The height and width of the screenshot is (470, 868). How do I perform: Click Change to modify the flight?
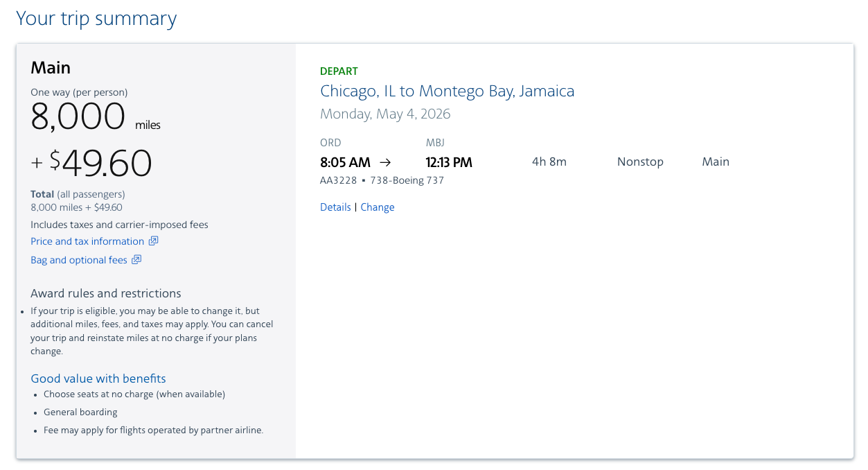[377, 207]
